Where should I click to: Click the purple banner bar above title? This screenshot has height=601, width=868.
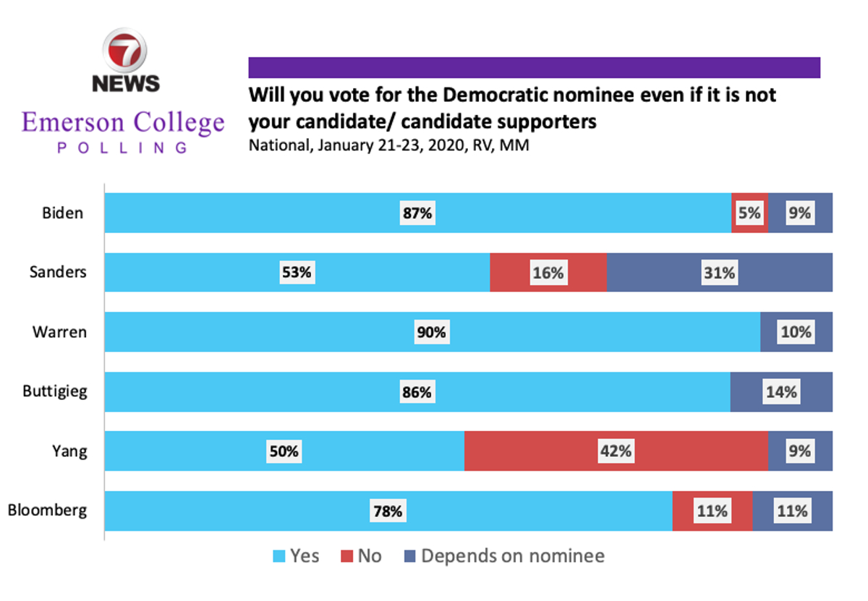[x=534, y=67]
